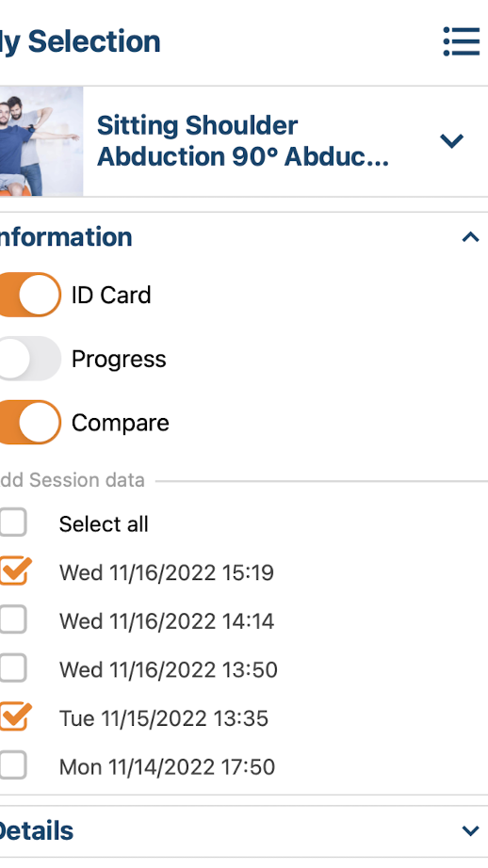This screenshot has height=868, width=488.
Task: Expand the Details section chevron
Action: coord(470,830)
